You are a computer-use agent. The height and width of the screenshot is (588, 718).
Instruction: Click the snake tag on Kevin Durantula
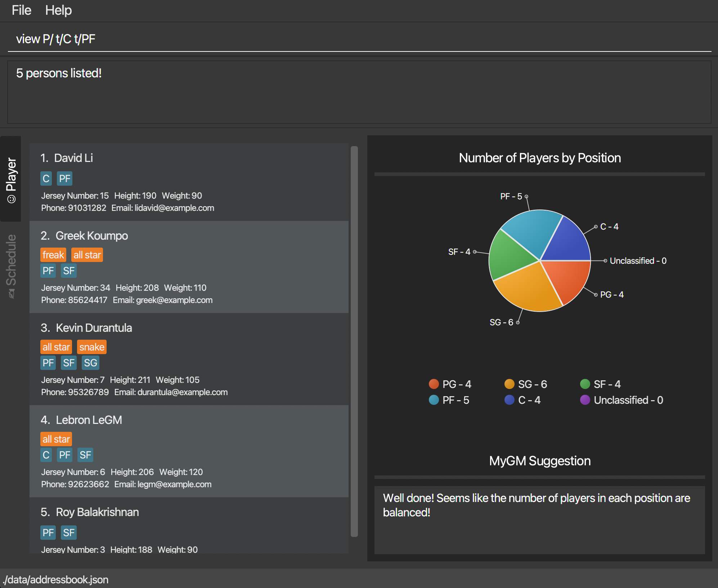click(92, 347)
